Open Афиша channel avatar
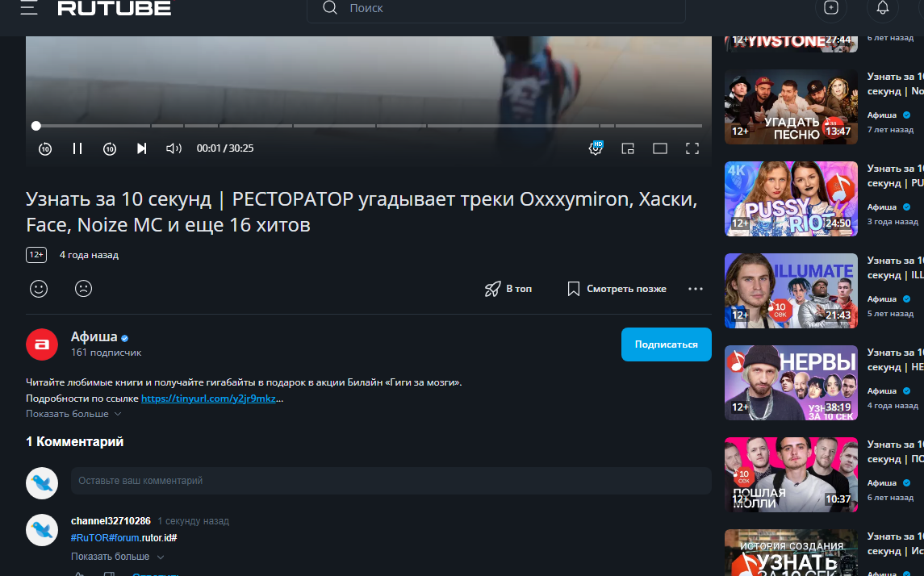Screen dimensions: 924x576 click(42, 344)
